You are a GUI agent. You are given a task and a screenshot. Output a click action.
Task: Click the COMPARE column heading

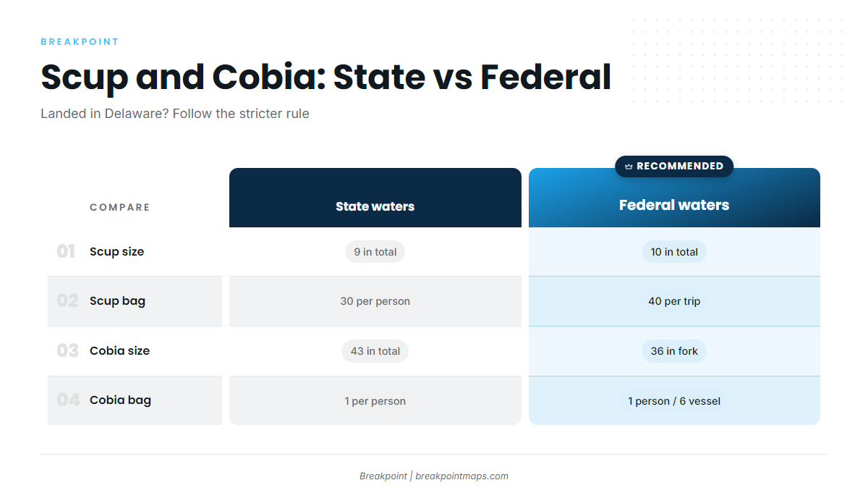pyautogui.click(x=120, y=207)
